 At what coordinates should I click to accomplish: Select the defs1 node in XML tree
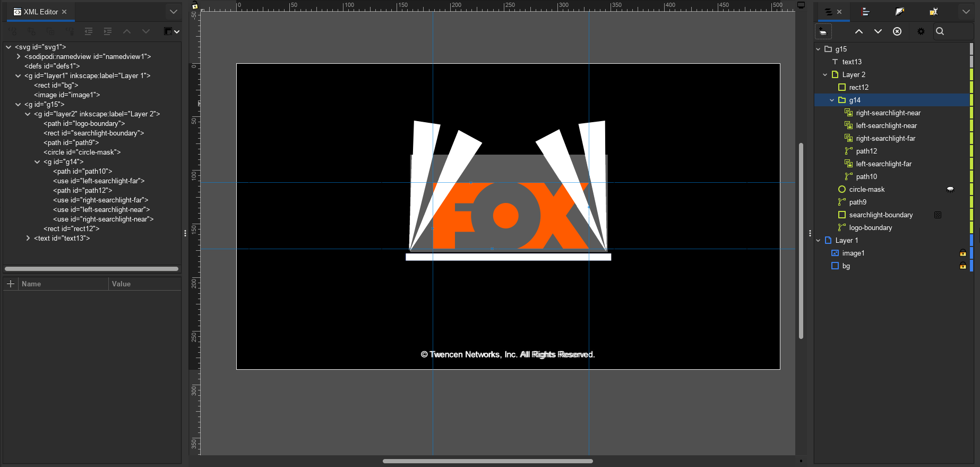52,66
